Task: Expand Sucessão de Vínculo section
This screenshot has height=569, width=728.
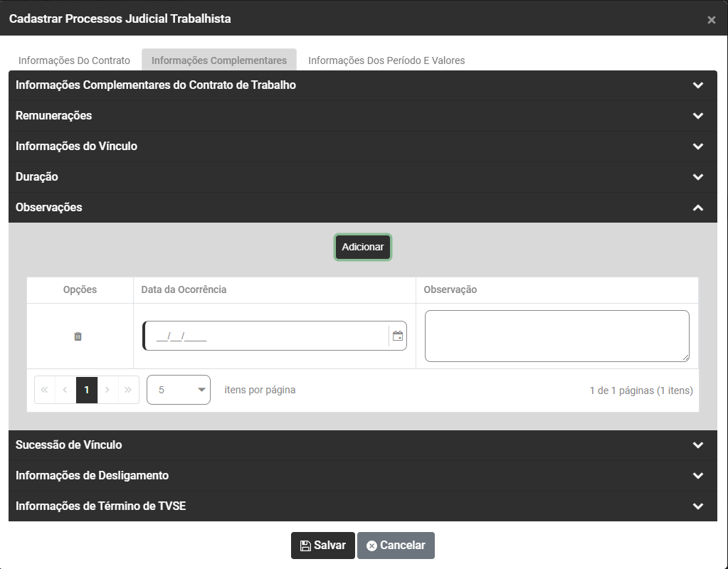Action: [x=697, y=445]
